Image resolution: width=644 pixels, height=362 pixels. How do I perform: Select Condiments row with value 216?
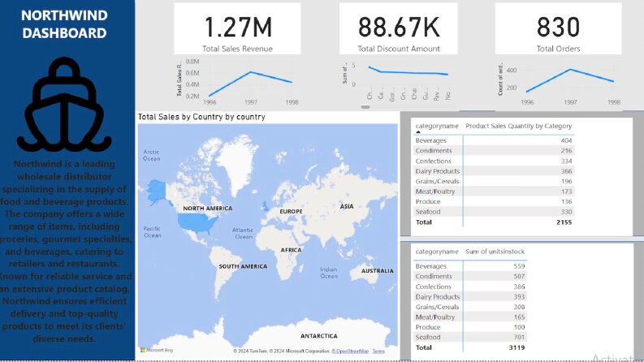point(493,151)
